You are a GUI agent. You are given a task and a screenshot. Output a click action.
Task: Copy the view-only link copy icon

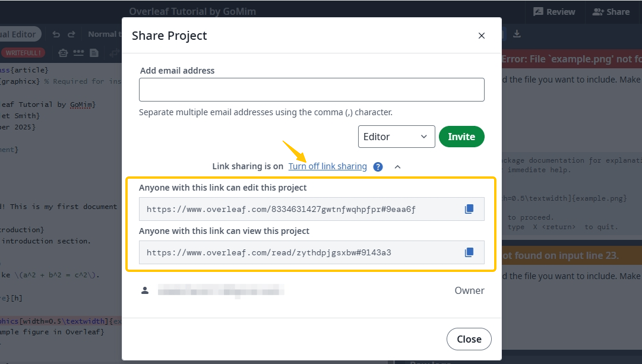click(469, 252)
